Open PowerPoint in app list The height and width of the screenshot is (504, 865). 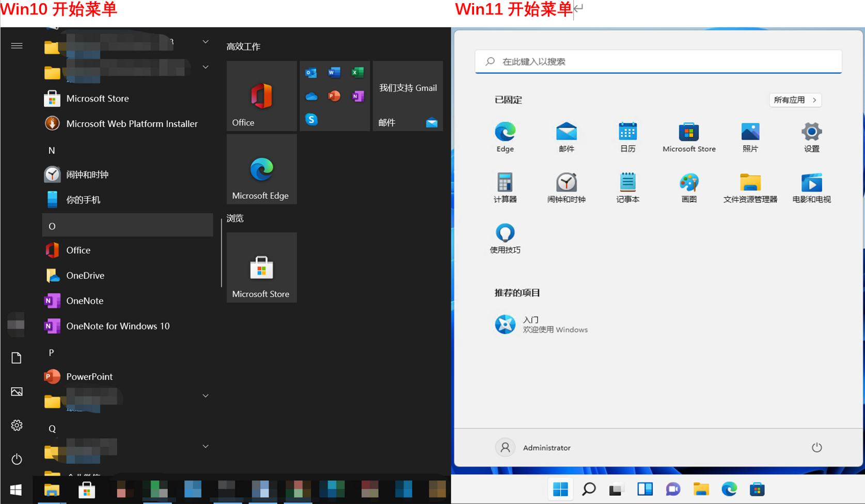pos(128,376)
